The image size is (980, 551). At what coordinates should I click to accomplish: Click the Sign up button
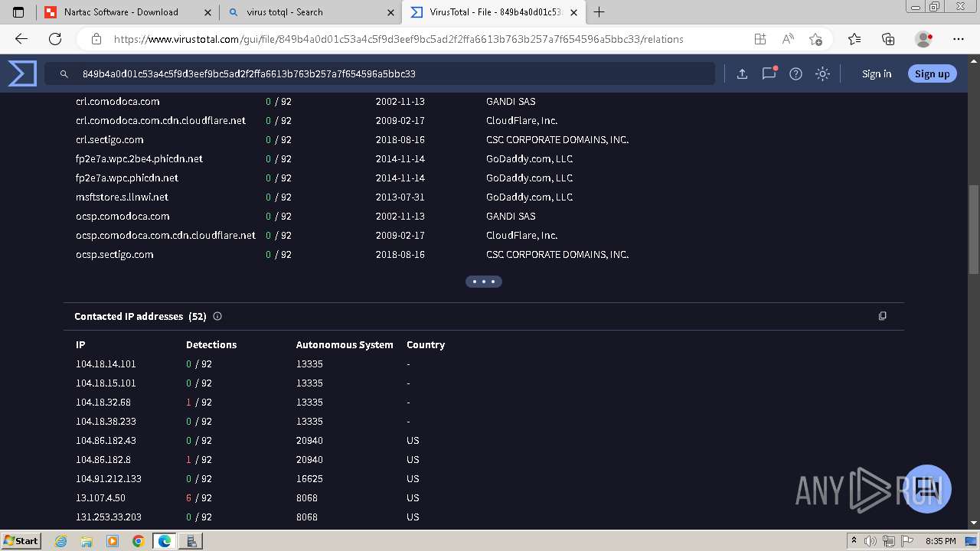pos(932,73)
